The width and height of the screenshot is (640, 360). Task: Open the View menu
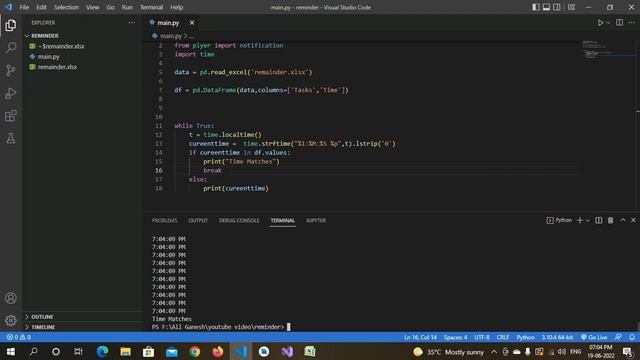[x=93, y=7]
